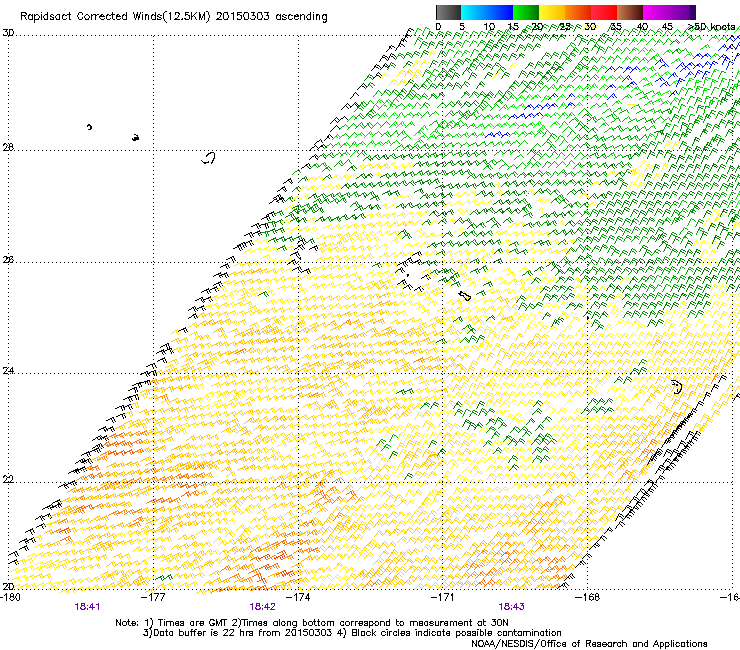Select the green 15–20 knots color segment
Viewport: 740px width, 650px height.
click(526, 12)
